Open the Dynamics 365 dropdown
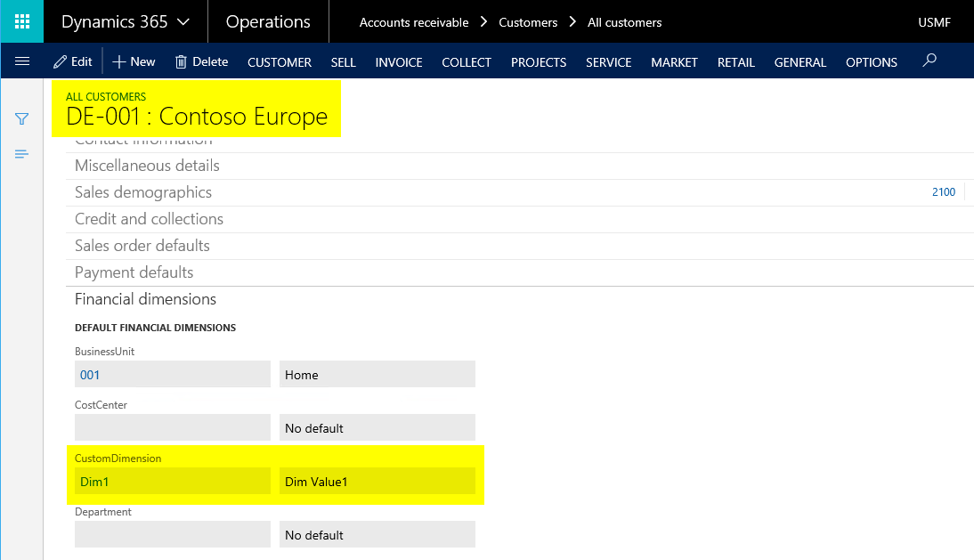 (x=126, y=21)
